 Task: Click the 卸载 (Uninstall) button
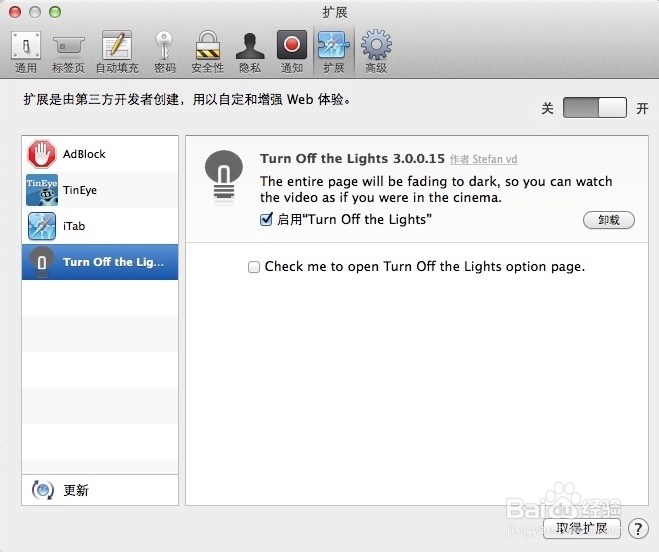pyautogui.click(x=609, y=220)
